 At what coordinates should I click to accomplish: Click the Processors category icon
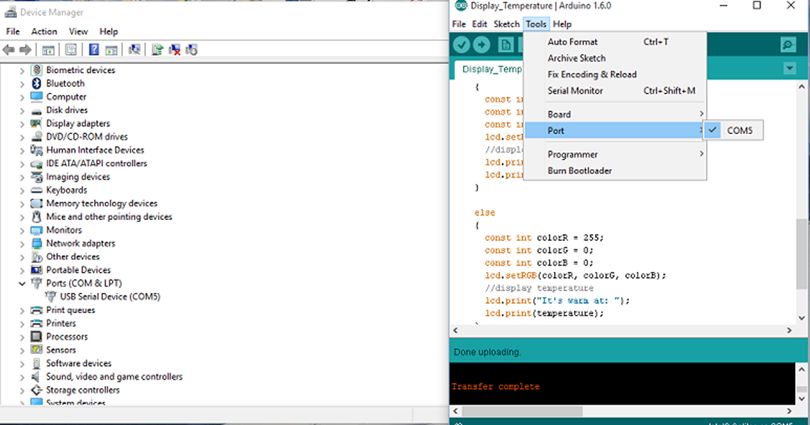(x=36, y=337)
